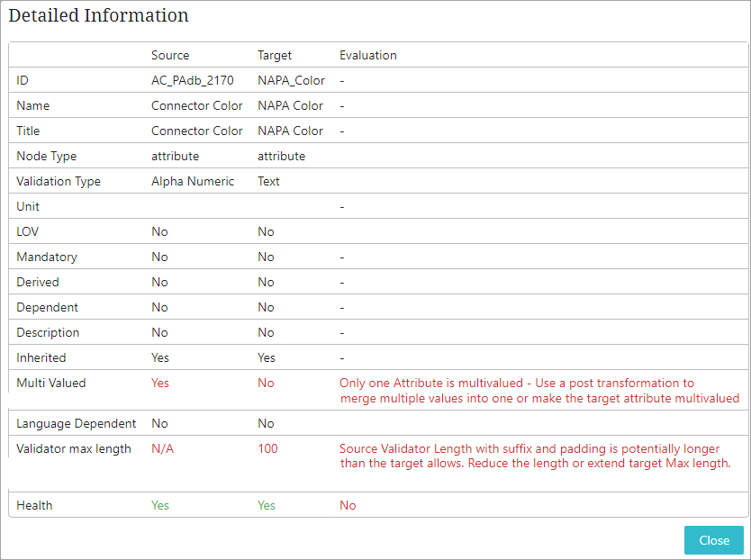751x560 pixels.
Task: Select the source ID AC_PAdb_2170
Action: (193, 80)
